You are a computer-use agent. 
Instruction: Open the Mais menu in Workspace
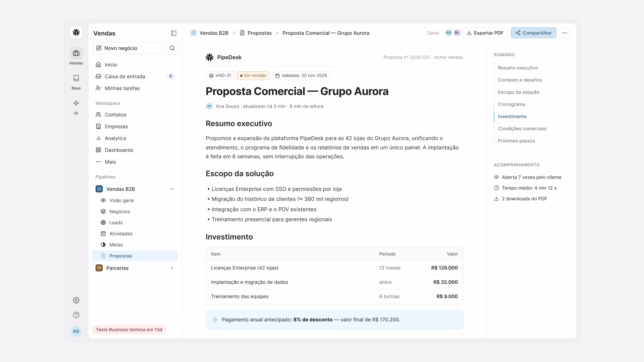[x=135, y=162]
